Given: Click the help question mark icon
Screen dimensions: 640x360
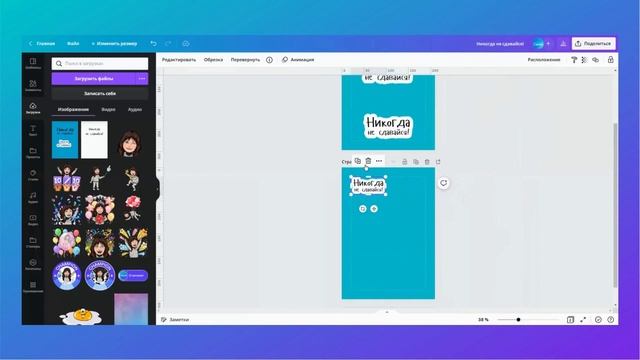Looking at the screenshot, I should point(611,320).
